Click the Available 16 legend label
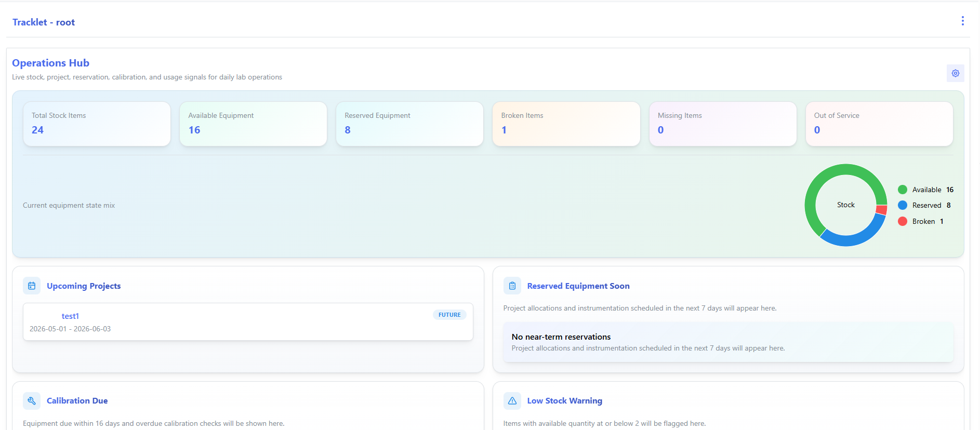This screenshot has height=430, width=980. (933, 190)
